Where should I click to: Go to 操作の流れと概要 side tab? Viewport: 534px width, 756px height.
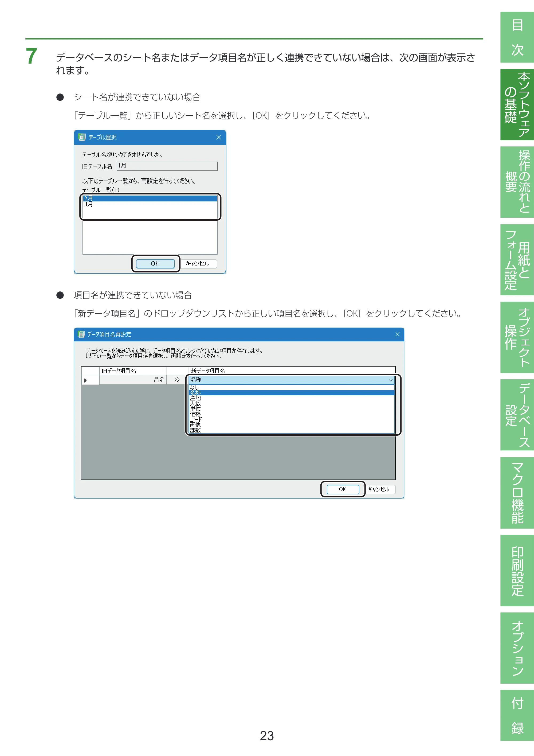517,182
